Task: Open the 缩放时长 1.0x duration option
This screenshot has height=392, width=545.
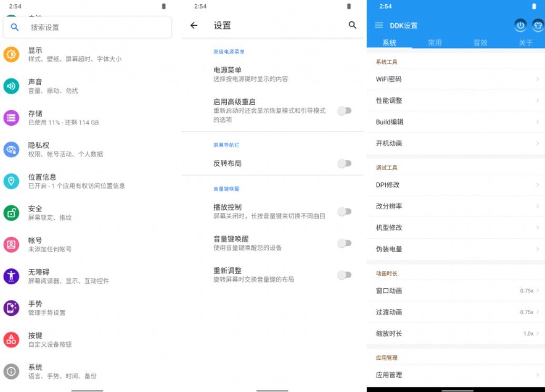Action: click(529, 334)
